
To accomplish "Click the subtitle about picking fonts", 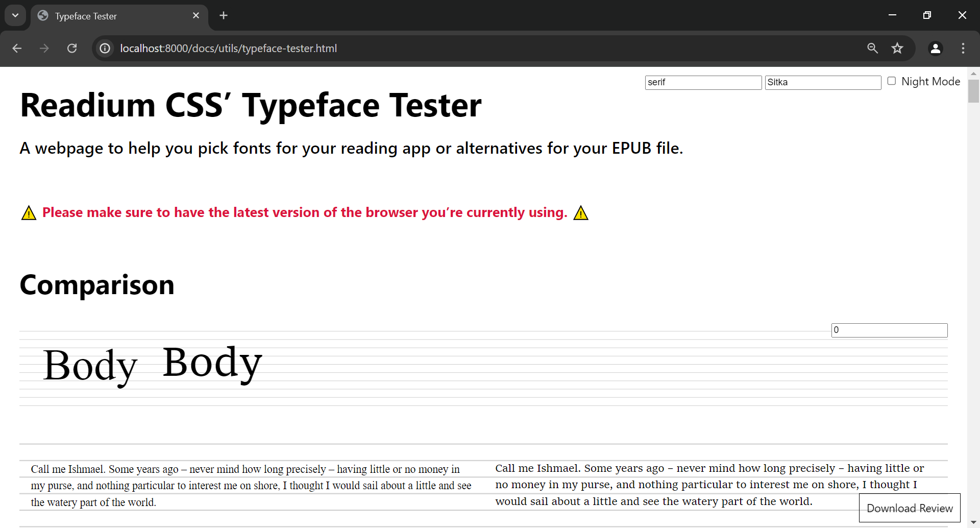I will tap(351, 148).
